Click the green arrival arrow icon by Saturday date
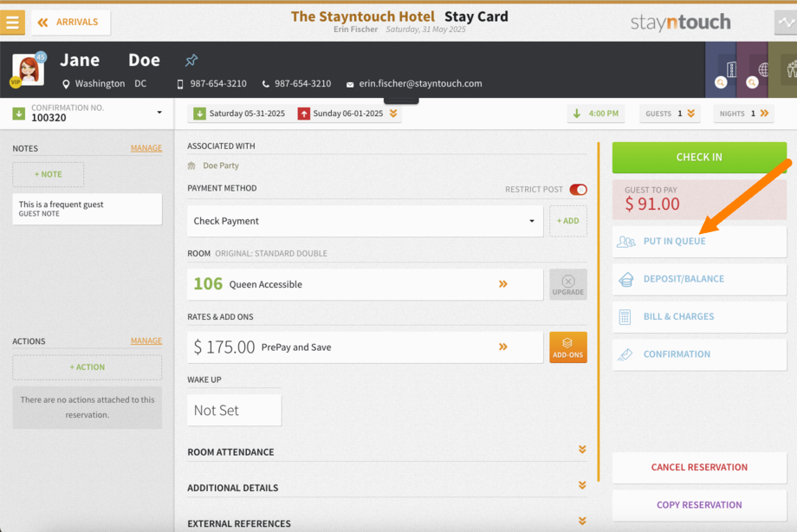Screen dimensions: 797x532 pyautogui.click(x=200, y=114)
